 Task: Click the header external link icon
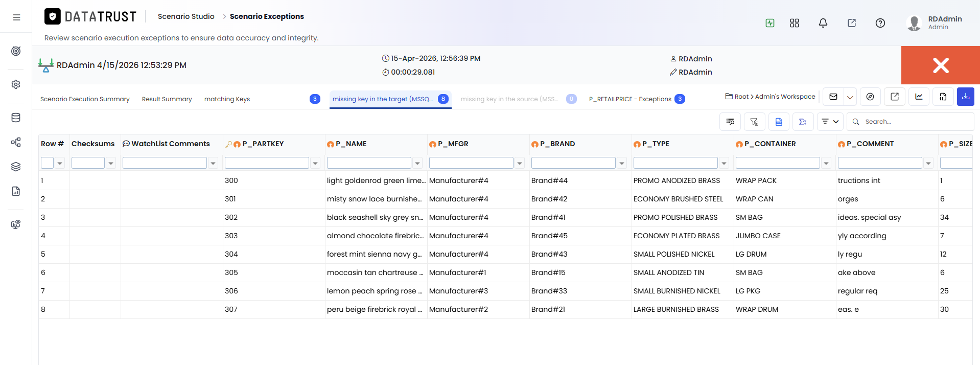[852, 23]
